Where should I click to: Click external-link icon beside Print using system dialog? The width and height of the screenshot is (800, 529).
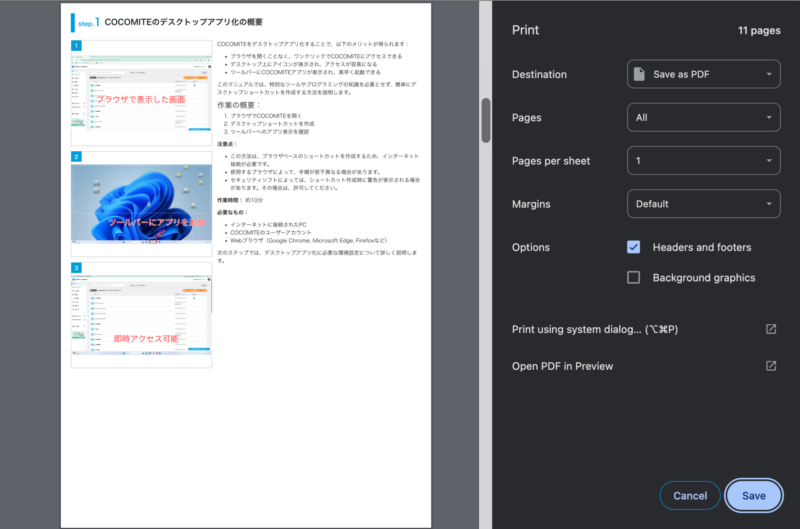click(771, 329)
